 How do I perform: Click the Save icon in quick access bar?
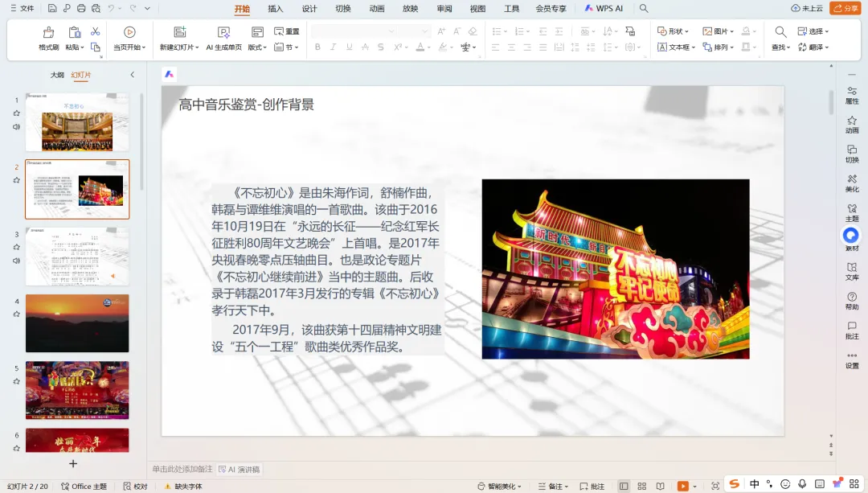point(52,8)
